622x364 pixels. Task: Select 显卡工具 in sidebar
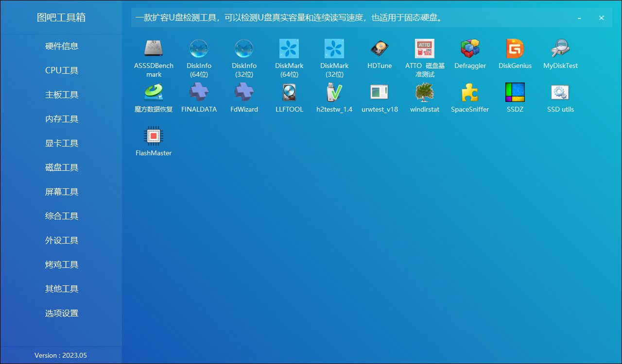[61, 143]
